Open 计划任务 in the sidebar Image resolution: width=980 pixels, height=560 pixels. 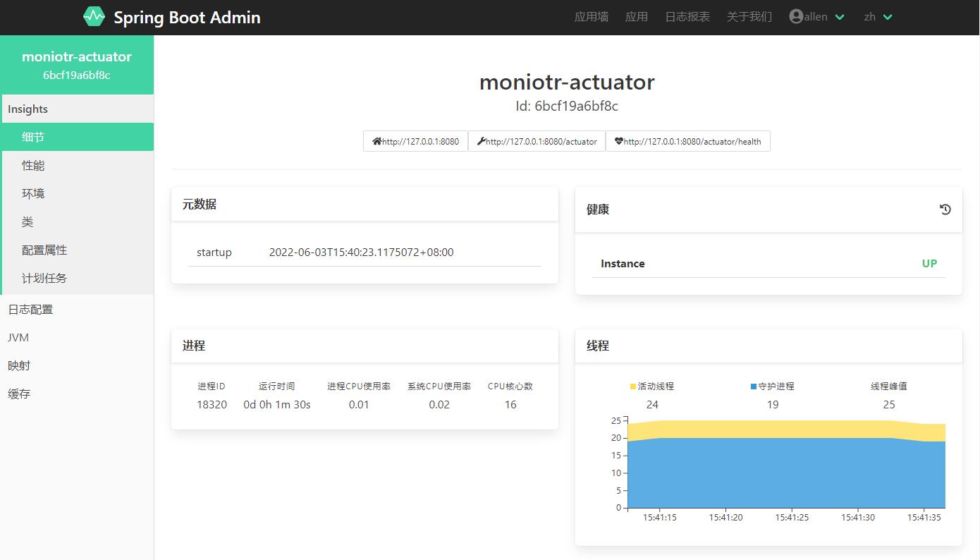pos(77,278)
